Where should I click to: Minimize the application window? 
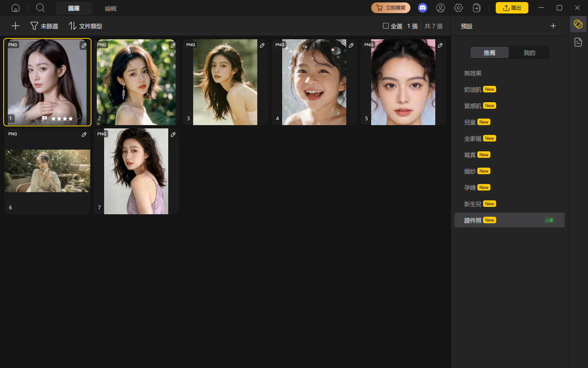[541, 8]
